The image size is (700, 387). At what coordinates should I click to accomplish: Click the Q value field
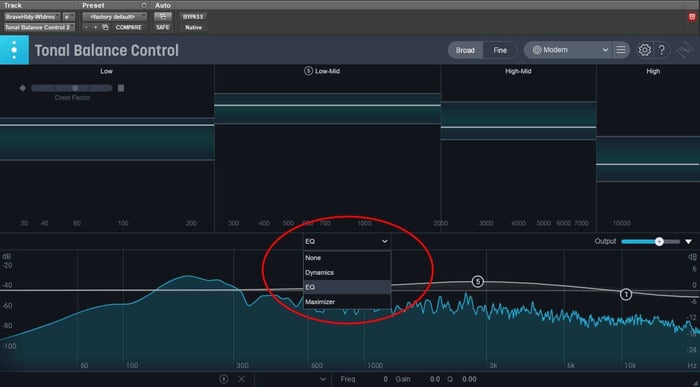click(469, 379)
